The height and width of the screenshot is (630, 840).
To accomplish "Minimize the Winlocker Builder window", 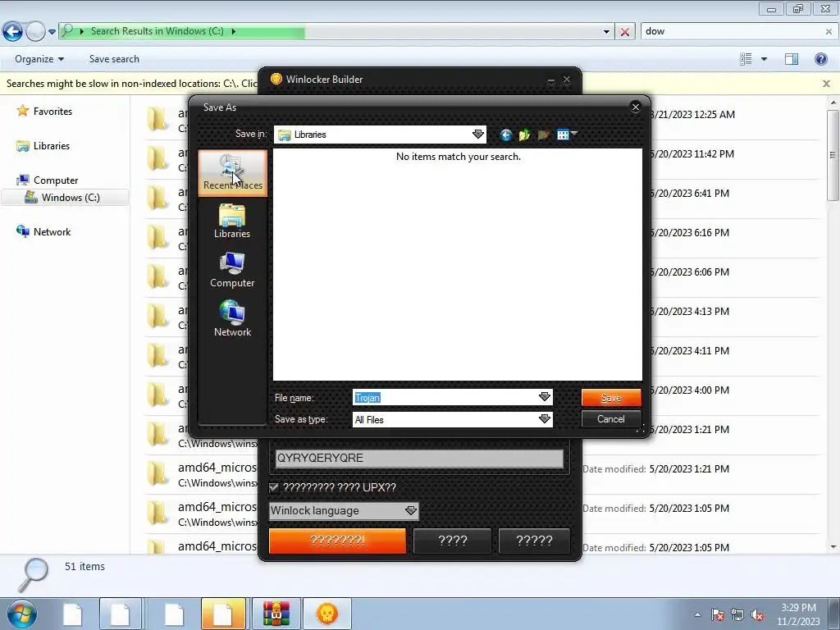I will (x=550, y=80).
